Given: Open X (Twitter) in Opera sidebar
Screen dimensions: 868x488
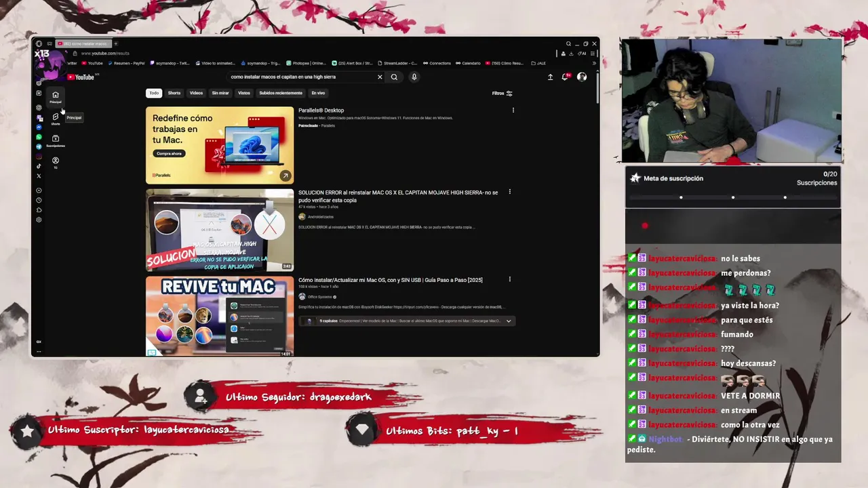Looking at the screenshot, I should (39, 176).
